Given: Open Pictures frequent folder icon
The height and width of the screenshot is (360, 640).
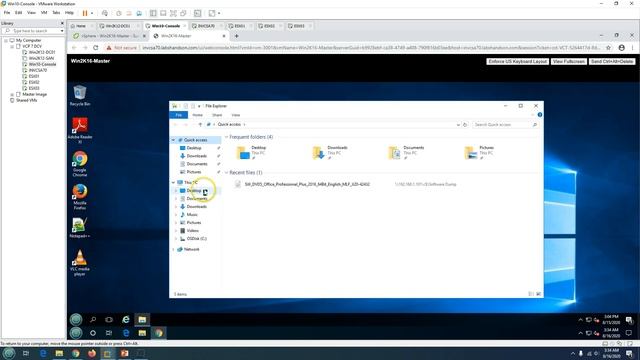Looking at the screenshot, I should point(471,152).
